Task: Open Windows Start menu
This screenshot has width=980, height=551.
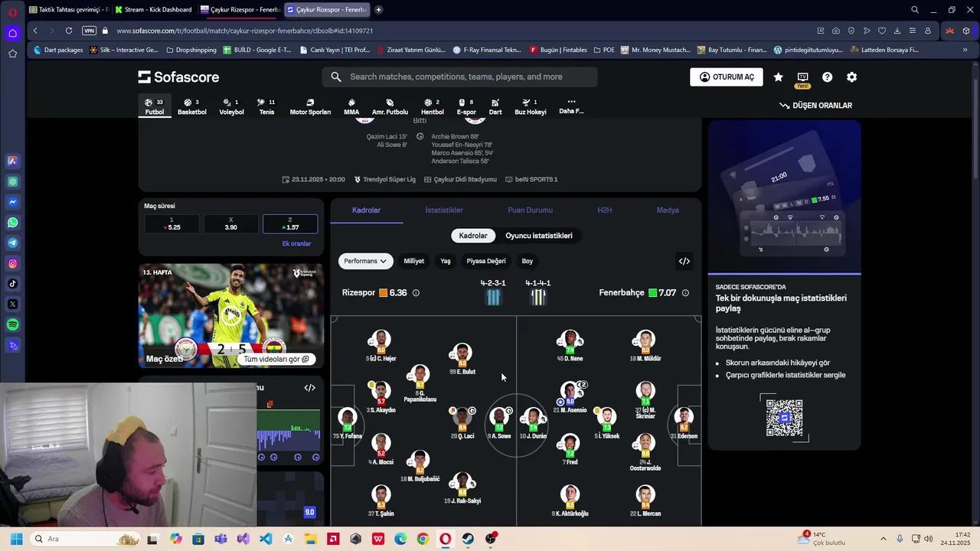Action: pyautogui.click(x=17, y=539)
